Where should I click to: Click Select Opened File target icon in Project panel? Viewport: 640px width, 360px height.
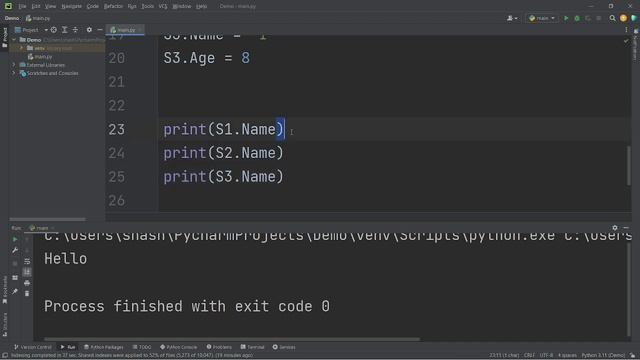[x=53, y=30]
